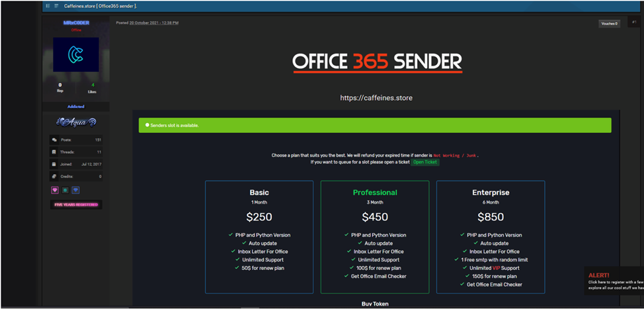Click the posted date 20 October 2021
Viewport: 644px width, 309px height.
154,23
